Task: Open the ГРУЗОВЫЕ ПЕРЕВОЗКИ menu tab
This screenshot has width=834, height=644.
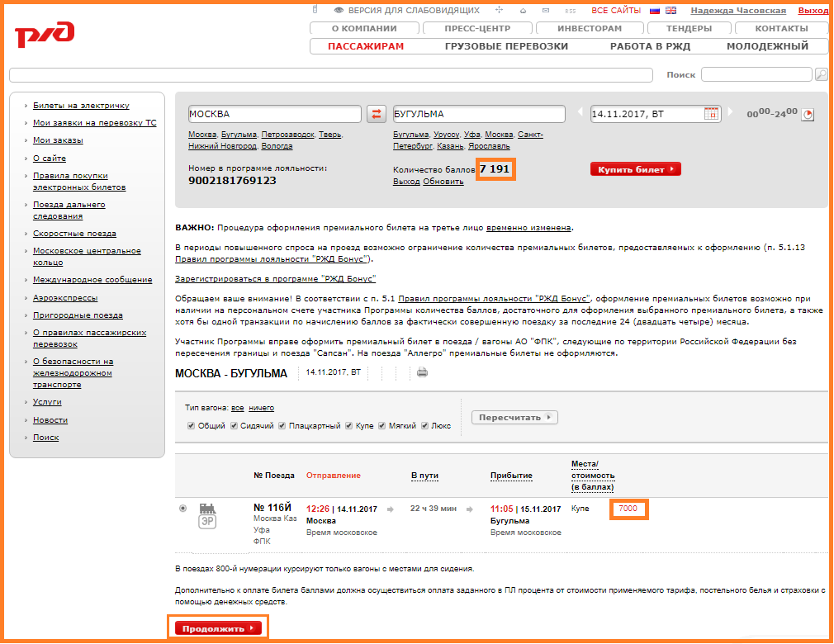Action: 506,46
